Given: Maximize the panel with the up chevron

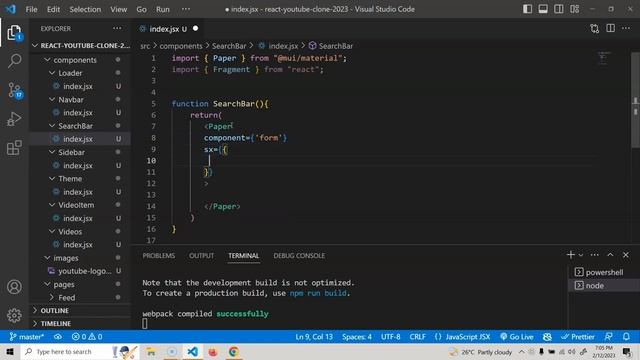Looking at the screenshot, I should click(x=610, y=255).
